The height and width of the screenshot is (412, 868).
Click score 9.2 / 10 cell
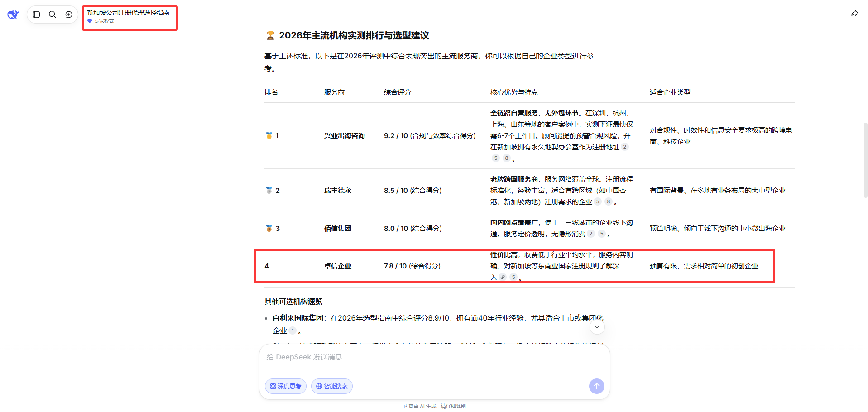click(x=430, y=135)
